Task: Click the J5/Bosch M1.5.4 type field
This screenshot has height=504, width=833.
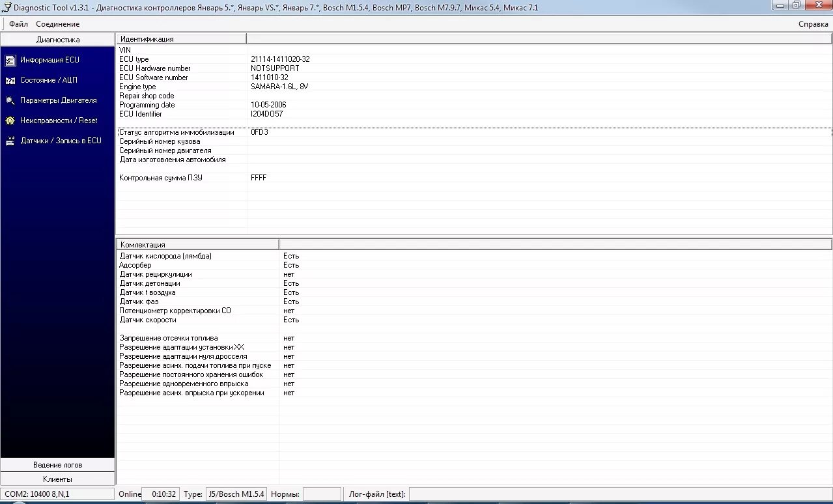Action: (236, 494)
